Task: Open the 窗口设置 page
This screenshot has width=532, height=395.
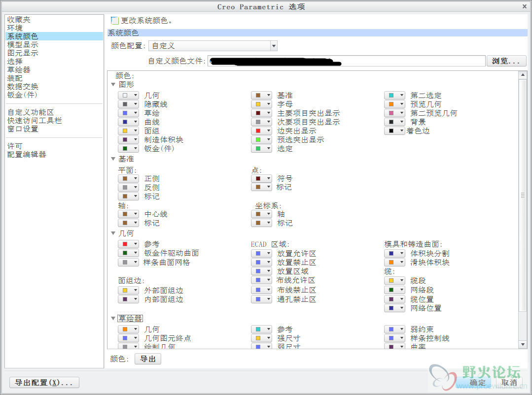Action: (23, 129)
